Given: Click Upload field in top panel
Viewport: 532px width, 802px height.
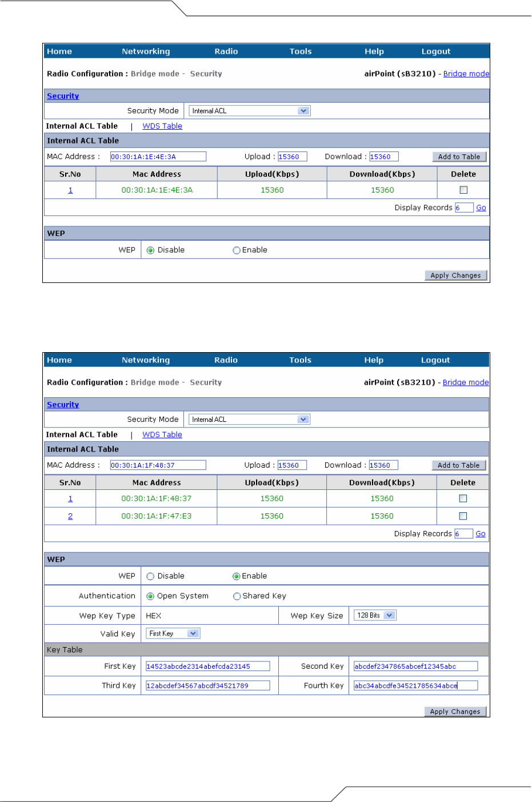Looking at the screenshot, I should [293, 157].
